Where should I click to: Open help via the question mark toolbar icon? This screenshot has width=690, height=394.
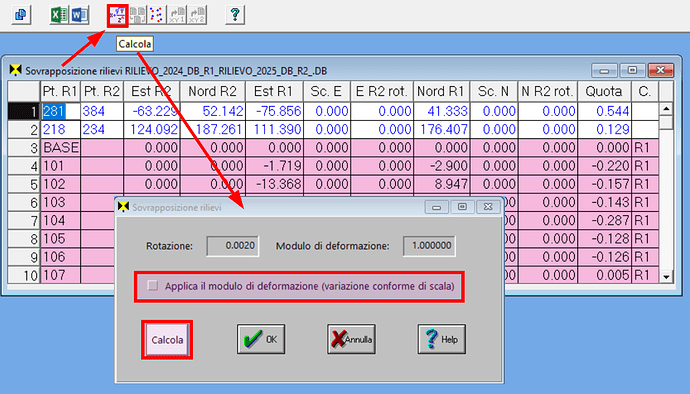click(x=235, y=15)
